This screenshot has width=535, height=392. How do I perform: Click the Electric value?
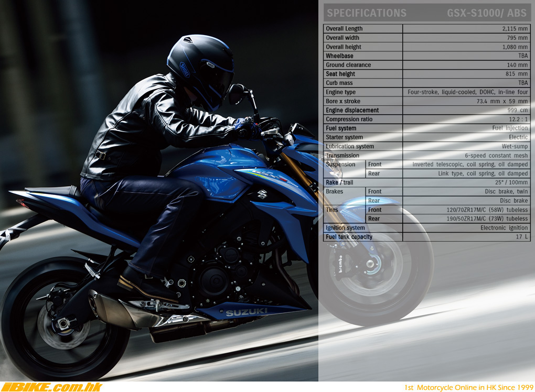click(518, 137)
